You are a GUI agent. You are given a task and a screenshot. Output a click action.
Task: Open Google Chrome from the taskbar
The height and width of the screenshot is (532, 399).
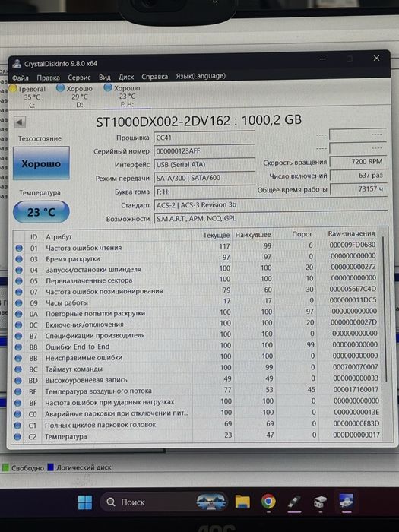(268, 502)
